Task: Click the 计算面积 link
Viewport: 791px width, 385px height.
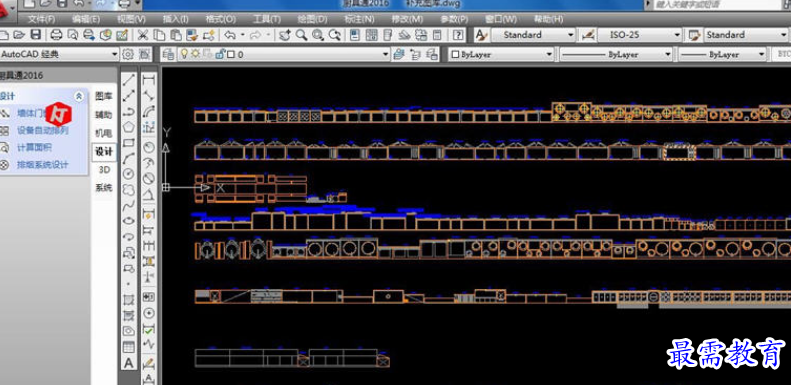Action: pos(34,148)
